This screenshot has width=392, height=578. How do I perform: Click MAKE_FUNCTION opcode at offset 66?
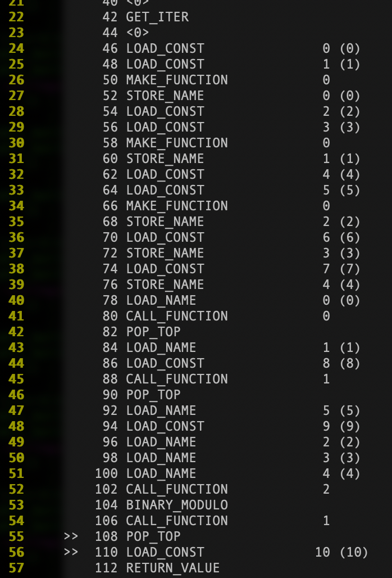(x=177, y=206)
